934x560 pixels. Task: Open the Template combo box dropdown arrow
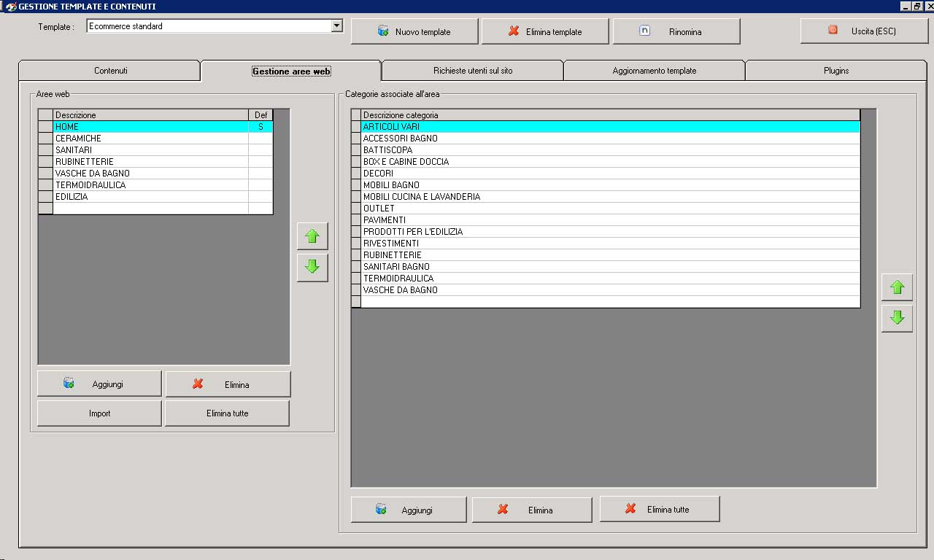[336, 26]
